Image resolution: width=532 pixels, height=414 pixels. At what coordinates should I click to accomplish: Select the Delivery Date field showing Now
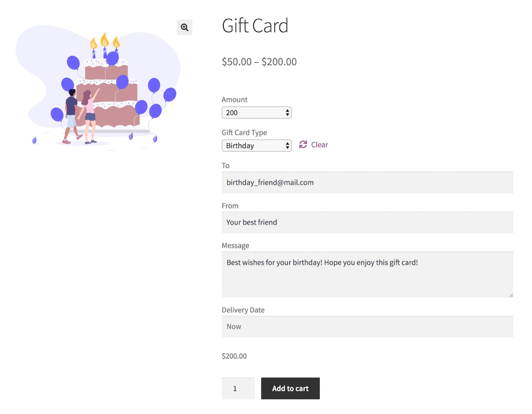tap(367, 327)
